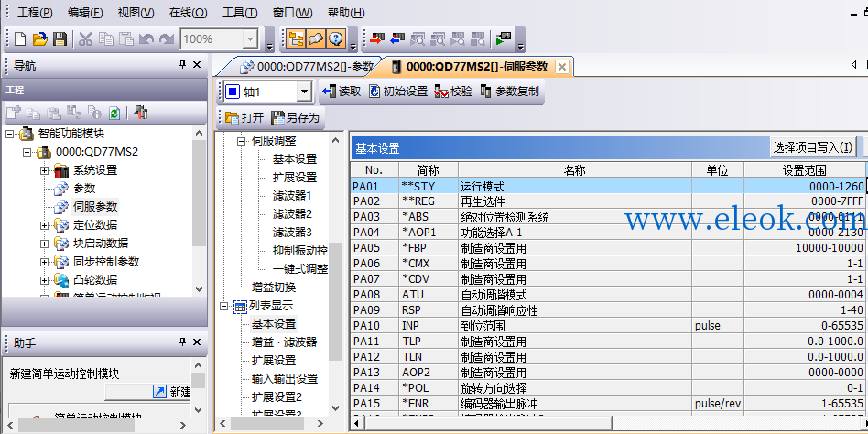Toggle the Assistant balloon icon
Screen dimensions: 868x434
click(316, 38)
